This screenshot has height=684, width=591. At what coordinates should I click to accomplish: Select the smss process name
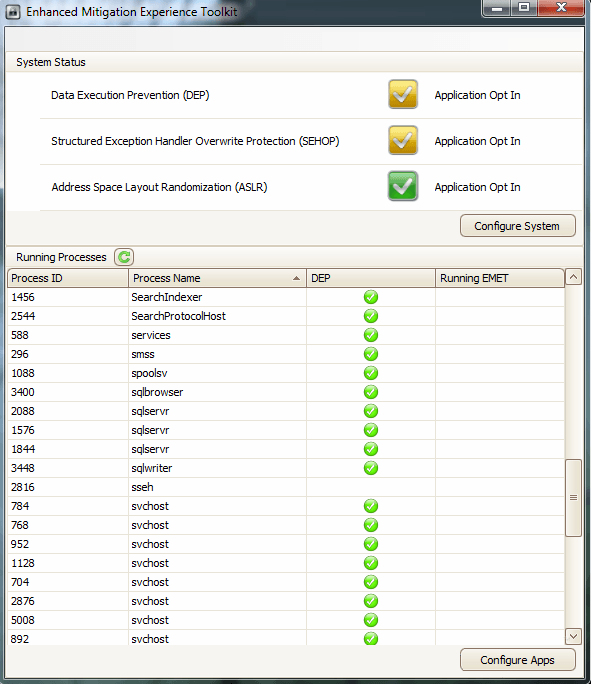tap(143, 354)
